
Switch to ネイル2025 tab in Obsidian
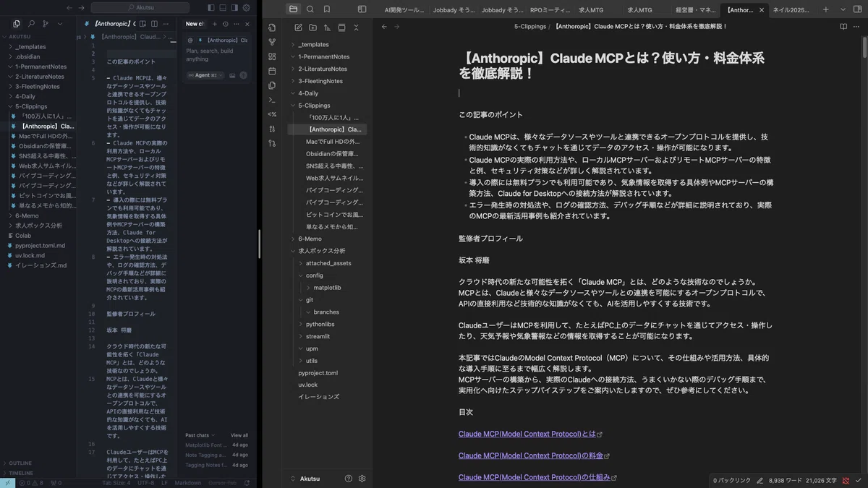pos(793,10)
